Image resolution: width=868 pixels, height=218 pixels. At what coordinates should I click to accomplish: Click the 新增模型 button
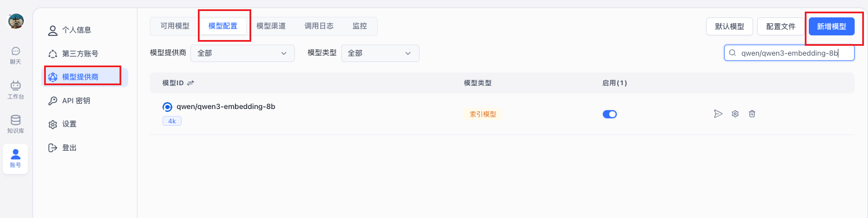831,27
